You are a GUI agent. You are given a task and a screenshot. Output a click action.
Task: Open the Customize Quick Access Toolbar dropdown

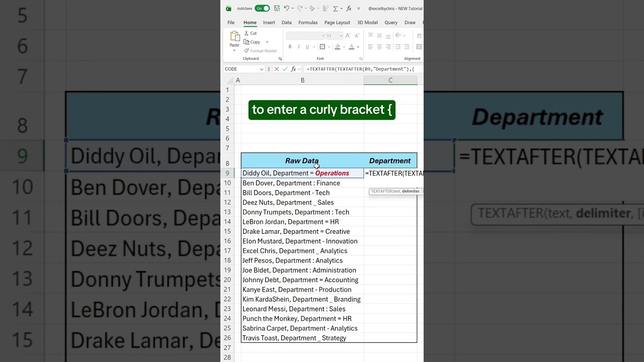tap(359, 9)
